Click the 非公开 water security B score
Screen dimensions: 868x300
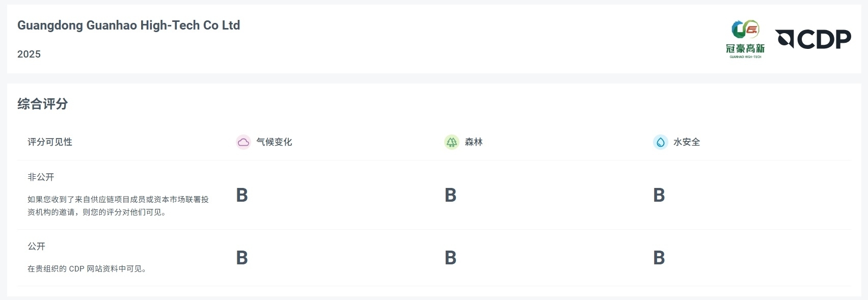click(659, 195)
